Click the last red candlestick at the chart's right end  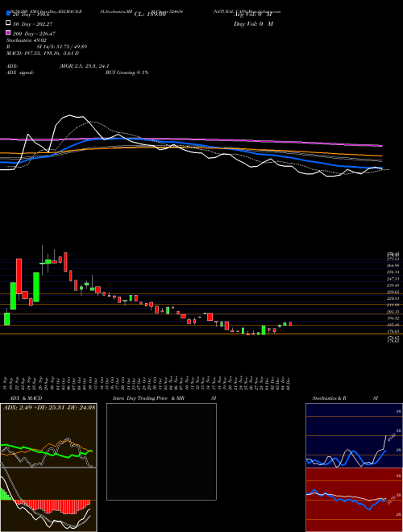coord(290,324)
